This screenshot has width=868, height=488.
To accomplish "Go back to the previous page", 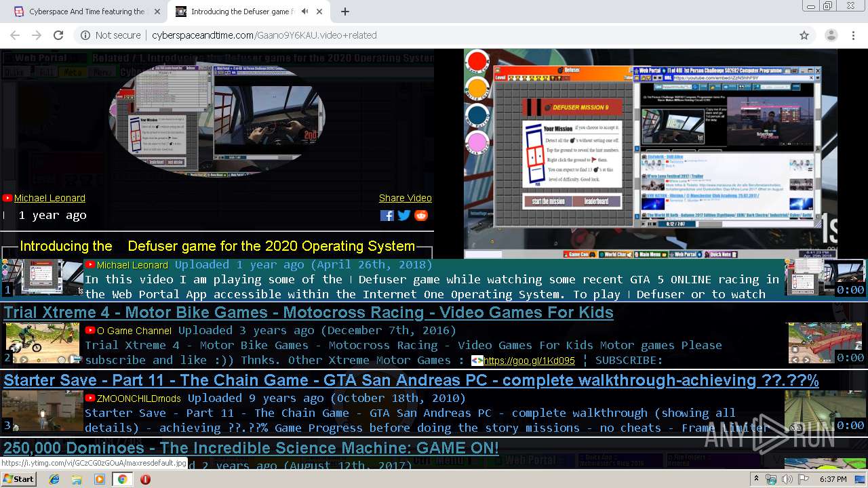I will [15, 35].
